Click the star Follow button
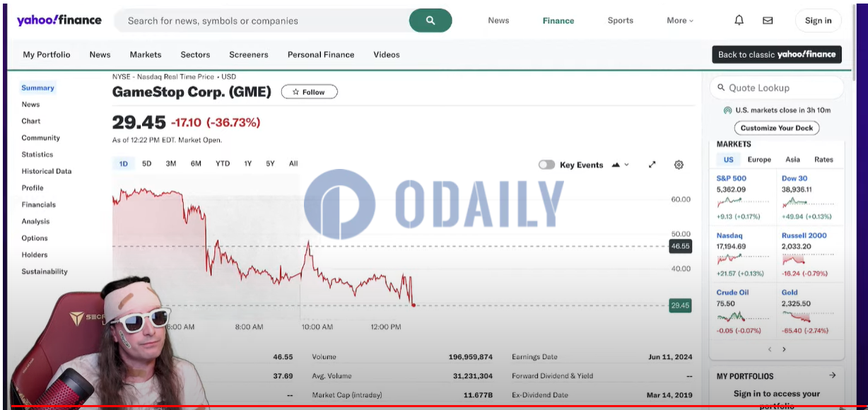868x410 pixels. tap(309, 92)
